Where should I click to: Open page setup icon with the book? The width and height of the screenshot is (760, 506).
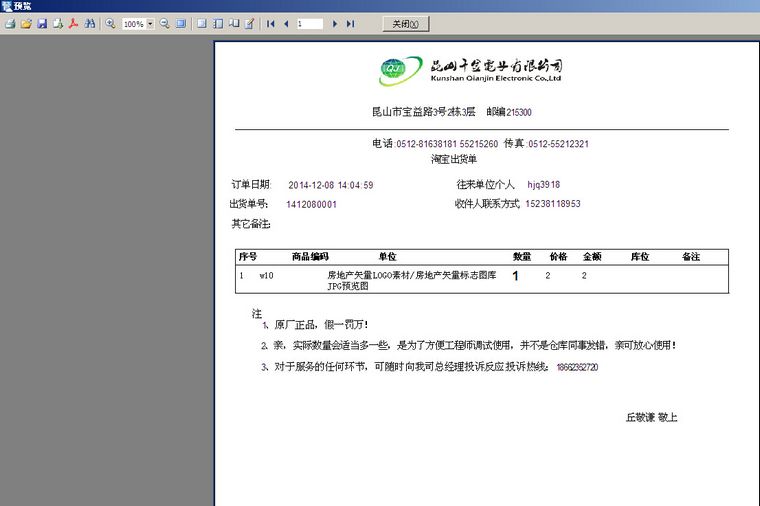(234, 24)
